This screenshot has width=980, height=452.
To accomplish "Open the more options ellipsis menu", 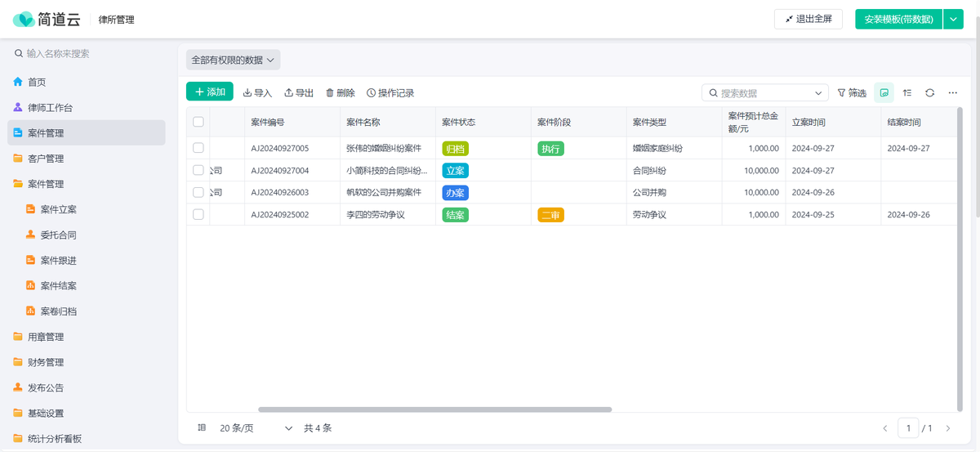I will (952, 92).
